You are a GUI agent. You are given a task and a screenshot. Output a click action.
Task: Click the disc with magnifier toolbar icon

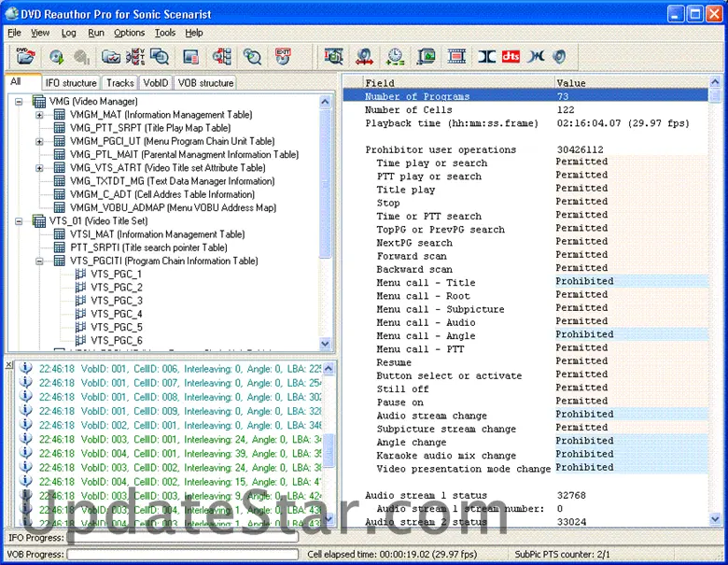click(253, 57)
